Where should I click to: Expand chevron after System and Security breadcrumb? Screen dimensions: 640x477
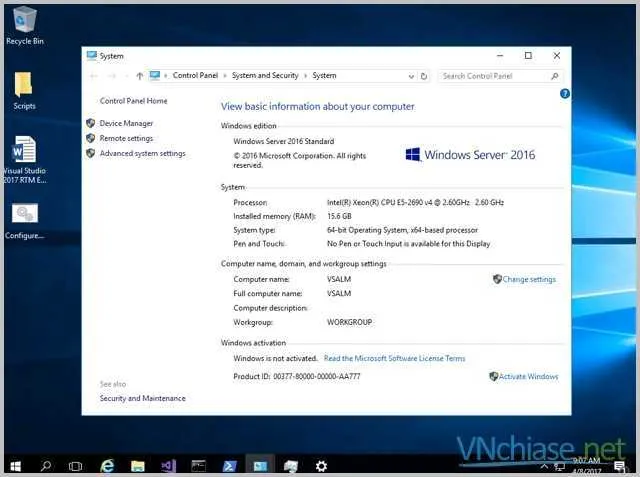click(x=305, y=76)
